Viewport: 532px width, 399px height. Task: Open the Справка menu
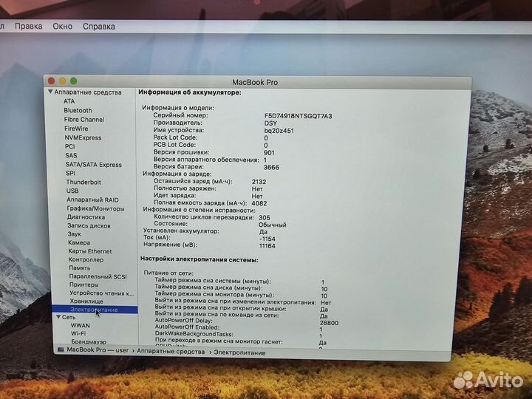pos(99,27)
